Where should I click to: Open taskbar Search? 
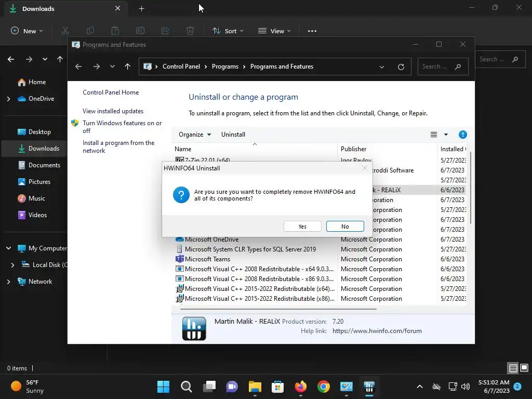[187, 387]
